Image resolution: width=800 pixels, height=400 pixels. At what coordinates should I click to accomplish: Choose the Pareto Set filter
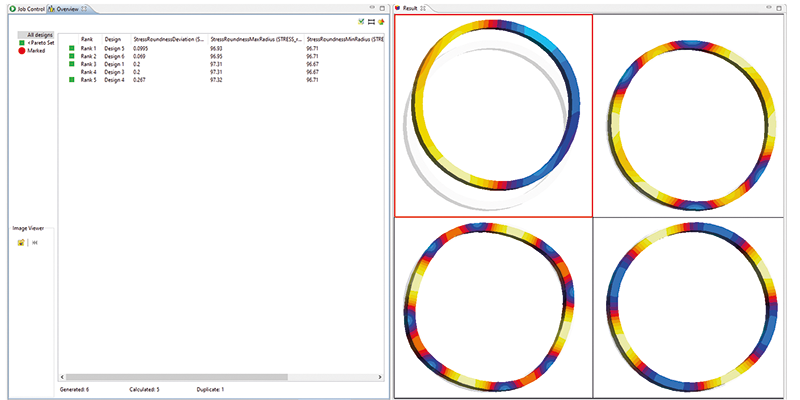point(40,43)
